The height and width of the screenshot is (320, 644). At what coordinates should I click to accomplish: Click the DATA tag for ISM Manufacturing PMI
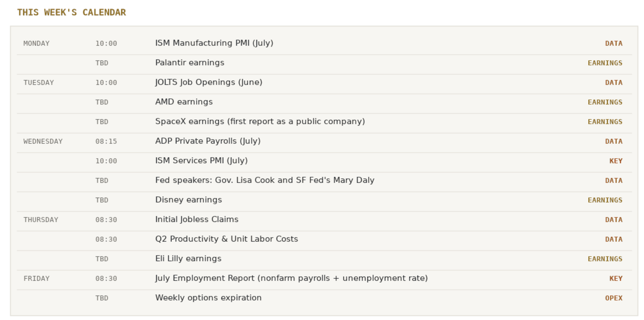point(614,44)
